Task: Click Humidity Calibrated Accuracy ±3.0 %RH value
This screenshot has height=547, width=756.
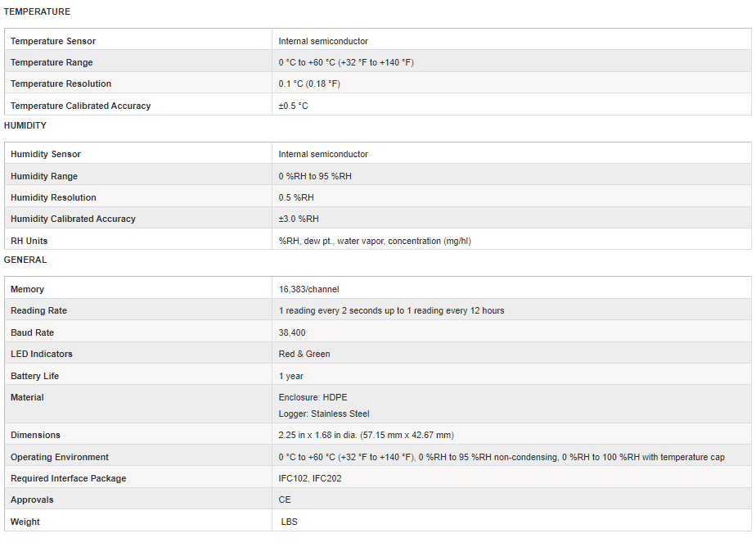Action: (299, 219)
